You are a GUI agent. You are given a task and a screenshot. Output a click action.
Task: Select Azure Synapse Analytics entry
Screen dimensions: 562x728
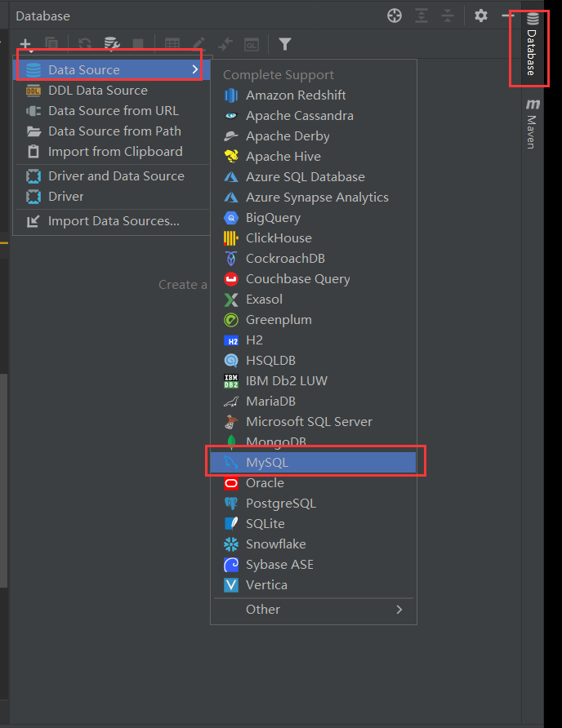coord(314,198)
